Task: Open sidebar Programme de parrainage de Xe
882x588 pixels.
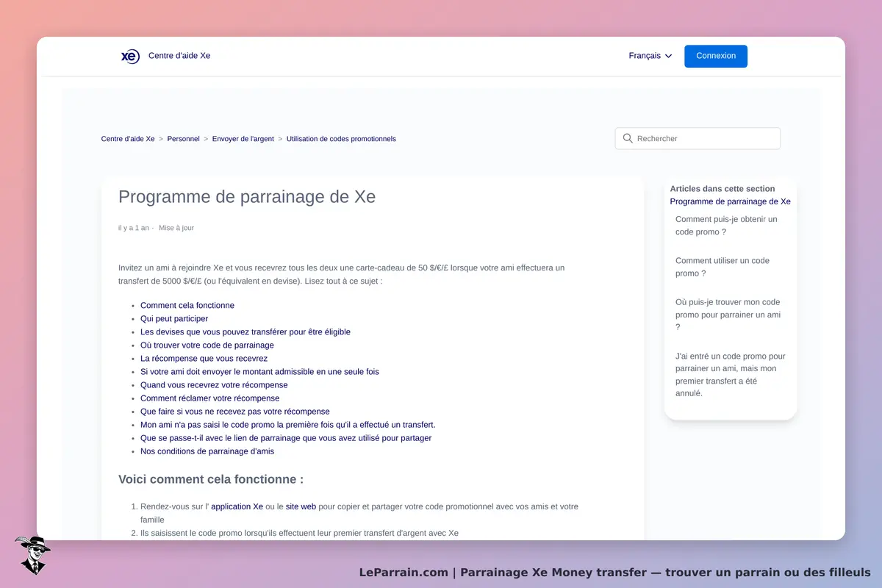Action: (731, 201)
